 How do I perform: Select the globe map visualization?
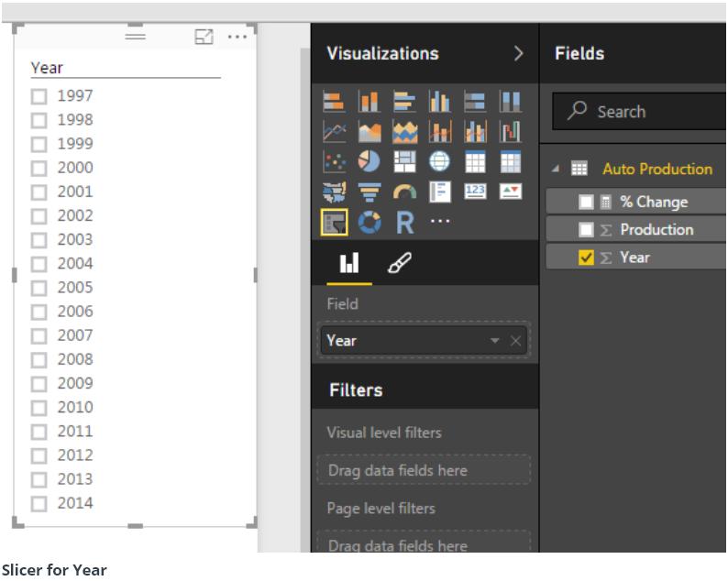(440, 162)
